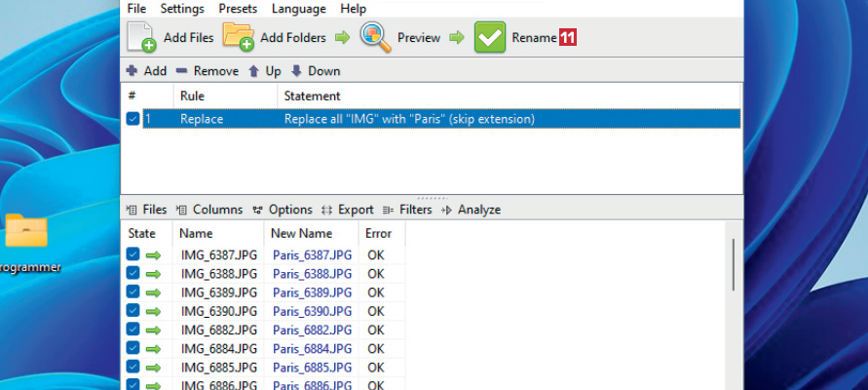Open the Presets menu
This screenshot has width=868, height=390.
pos(238,9)
